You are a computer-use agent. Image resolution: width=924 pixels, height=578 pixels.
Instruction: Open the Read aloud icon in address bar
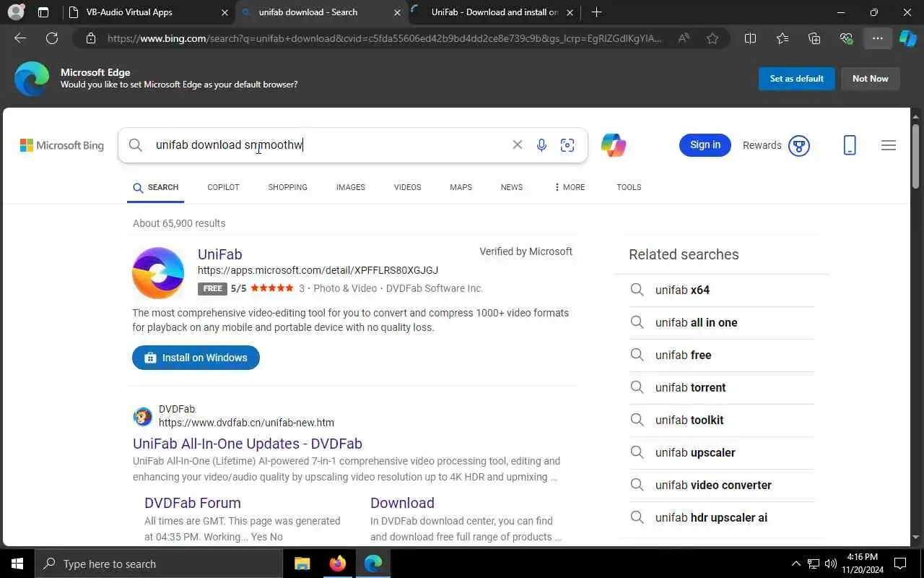click(684, 38)
